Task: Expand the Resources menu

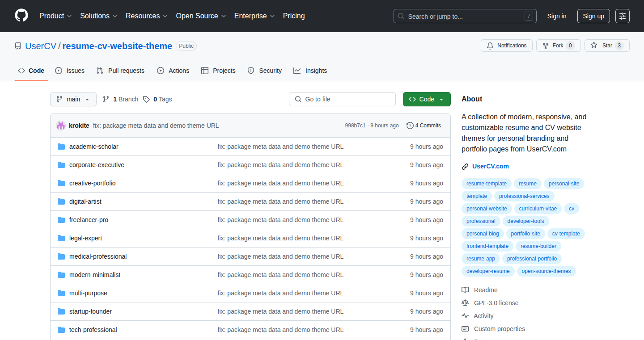Action: pos(147,16)
